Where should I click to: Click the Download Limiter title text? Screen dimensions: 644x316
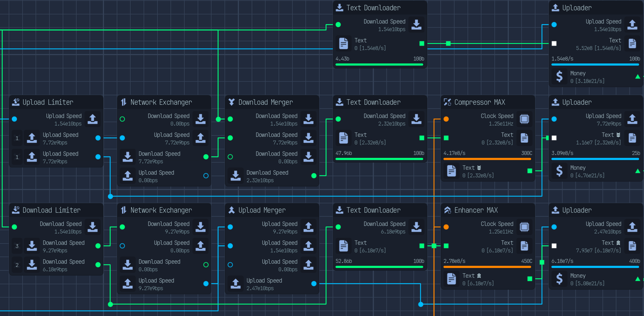[x=52, y=210]
